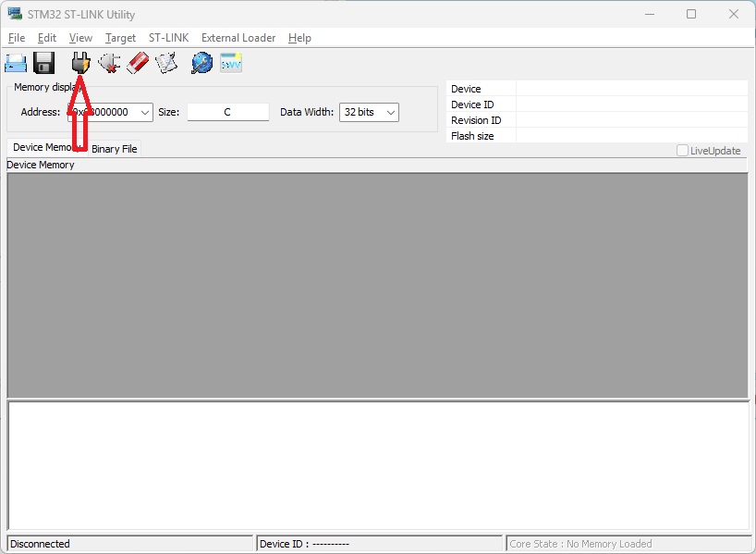Connect to the target with plug icon
Viewport: 756px width, 554px height.
(x=80, y=63)
